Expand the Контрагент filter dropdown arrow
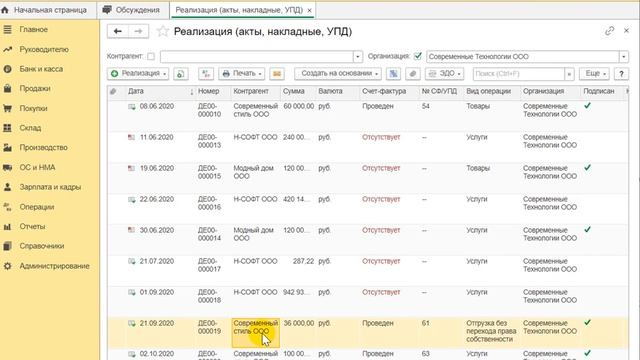This screenshot has height=360, width=640. click(x=358, y=57)
